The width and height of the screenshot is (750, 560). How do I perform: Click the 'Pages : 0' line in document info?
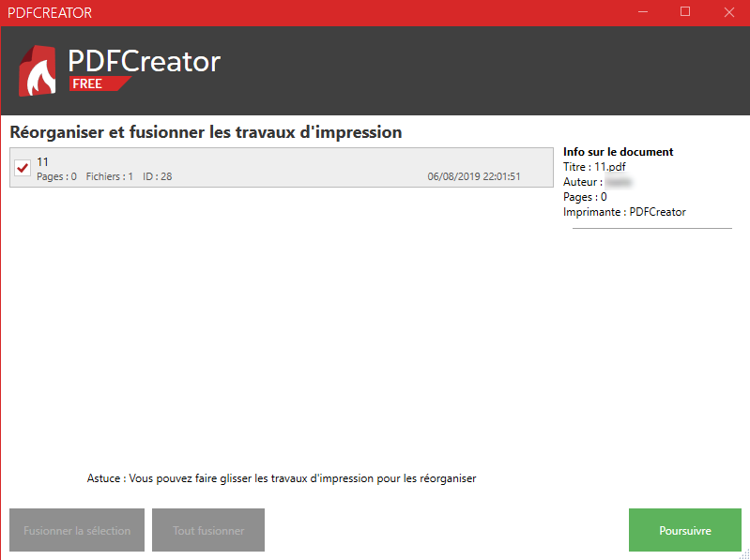coord(585,197)
